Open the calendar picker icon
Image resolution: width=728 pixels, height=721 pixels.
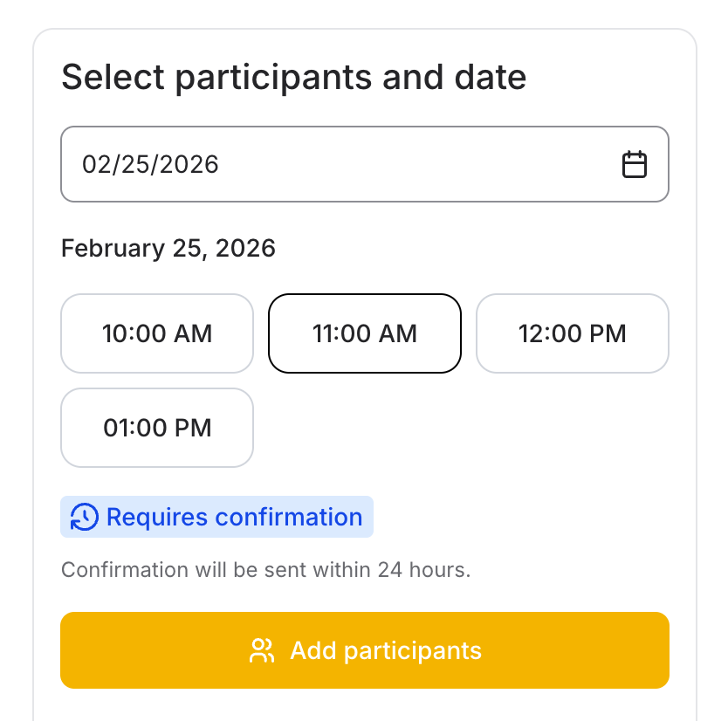pos(634,164)
